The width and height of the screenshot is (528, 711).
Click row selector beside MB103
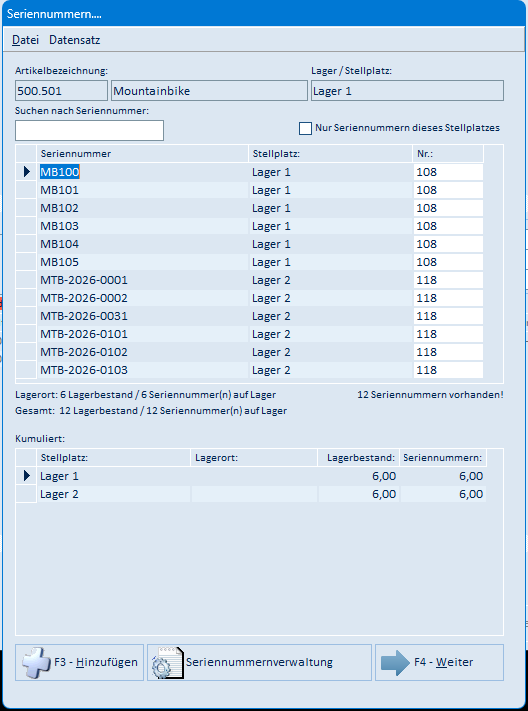click(x=26, y=226)
